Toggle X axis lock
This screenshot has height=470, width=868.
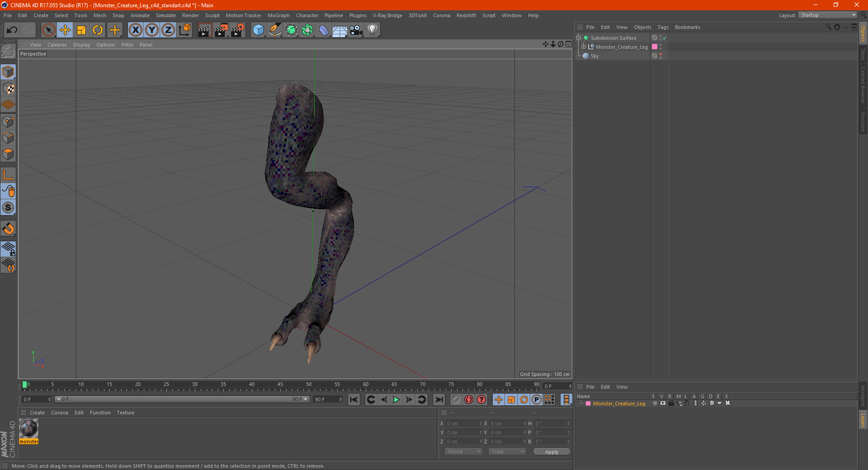point(135,30)
